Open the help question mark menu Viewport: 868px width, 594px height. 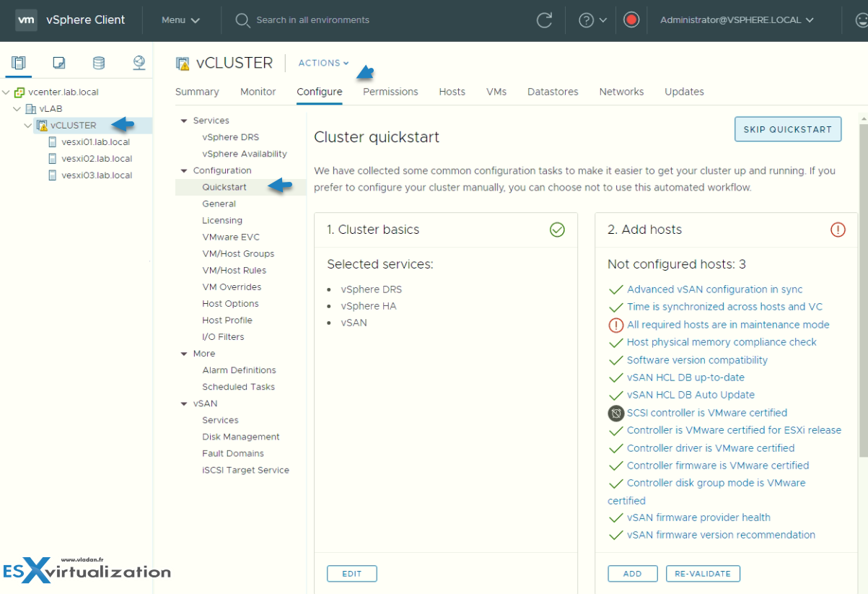tap(593, 20)
